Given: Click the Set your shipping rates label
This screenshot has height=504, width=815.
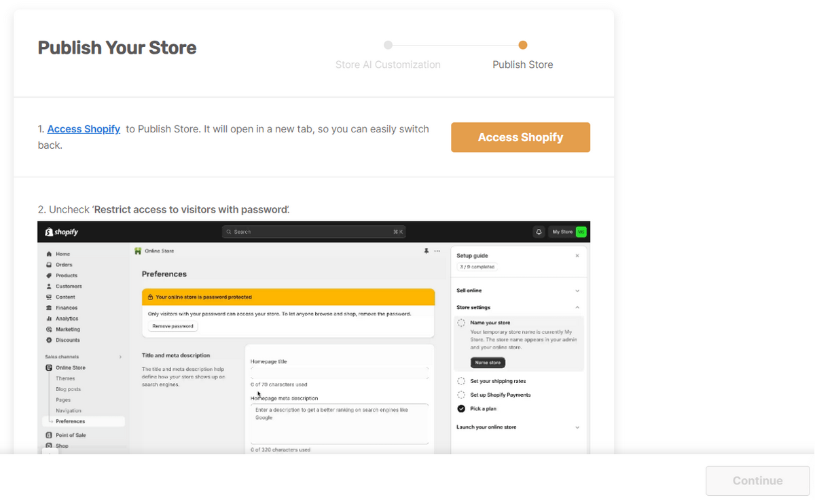Looking at the screenshot, I should [498, 381].
